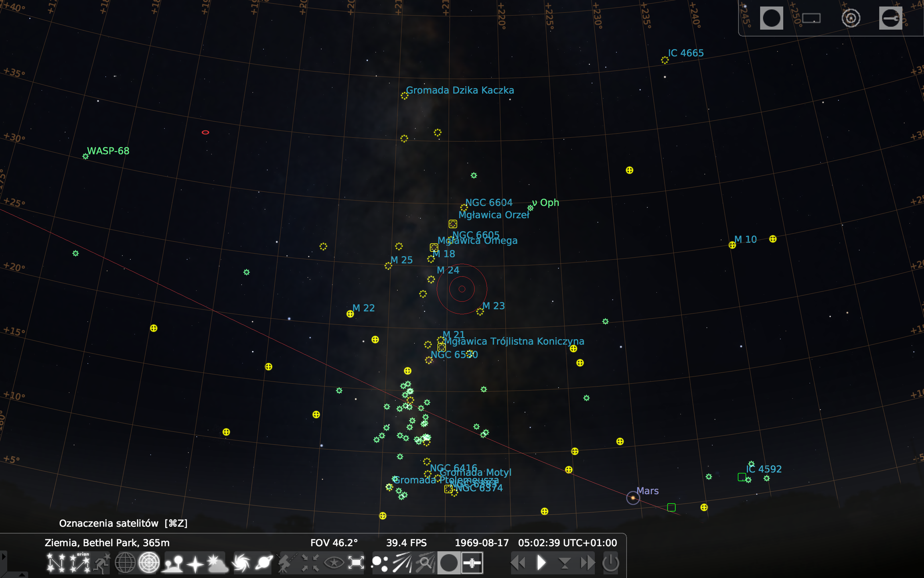Toggle constellation labels (orion icon)
This screenshot has width=924, height=578.
80,563
